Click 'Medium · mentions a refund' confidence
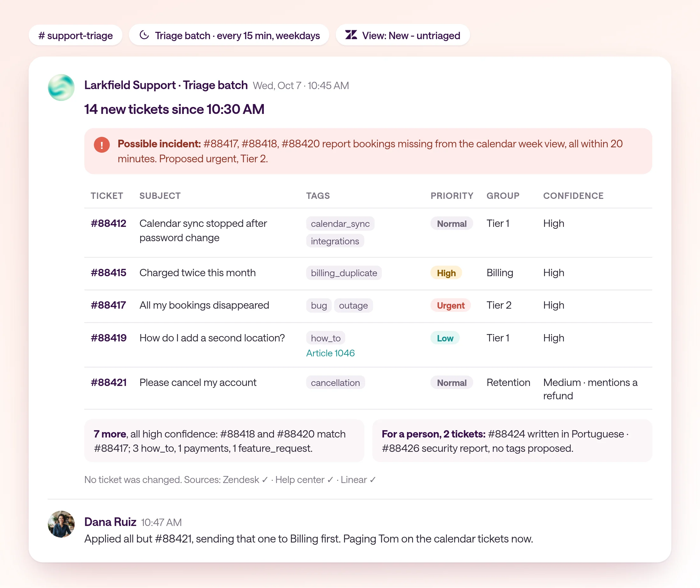This screenshot has width=700, height=588. pos(590,389)
